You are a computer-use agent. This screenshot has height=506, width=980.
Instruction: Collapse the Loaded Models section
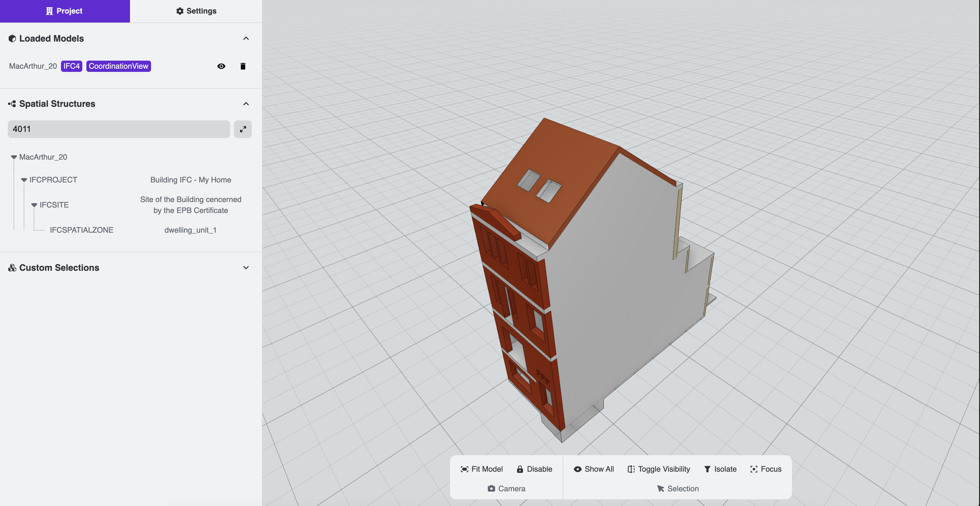coord(246,38)
